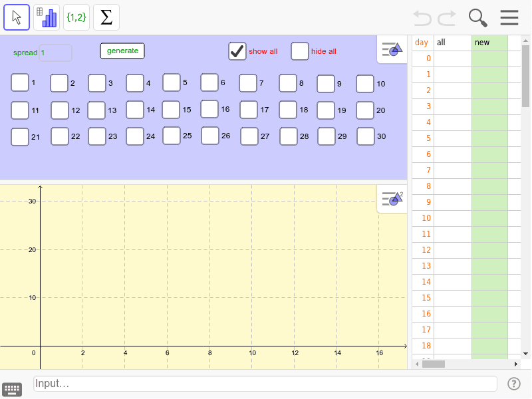Open the One Variable Analysis chart tool

(47, 17)
